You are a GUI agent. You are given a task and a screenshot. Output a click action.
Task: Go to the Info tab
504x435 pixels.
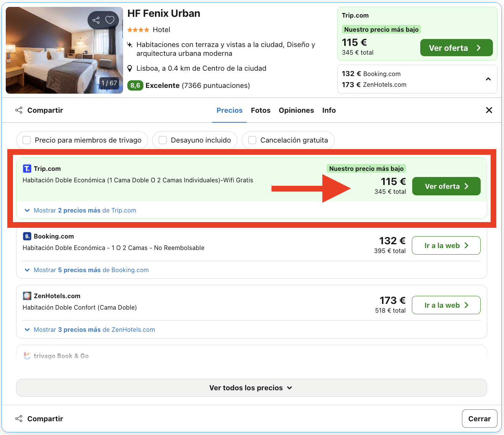coord(329,110)
